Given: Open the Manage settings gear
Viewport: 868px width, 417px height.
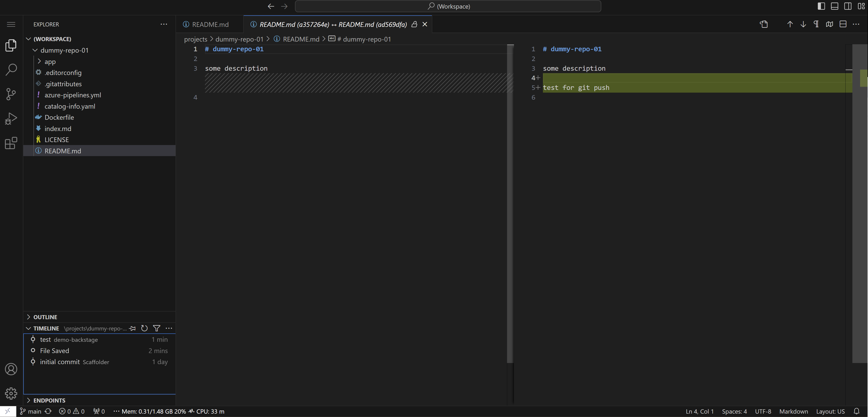Looking at the screenshot, I should (11, 393).
